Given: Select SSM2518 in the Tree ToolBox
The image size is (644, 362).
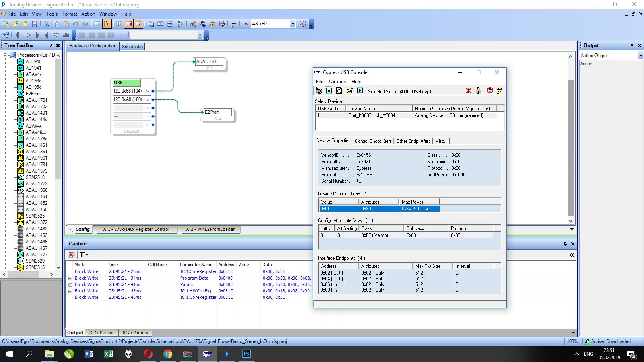Looking at the screenshot, I should tap(35, 177).
